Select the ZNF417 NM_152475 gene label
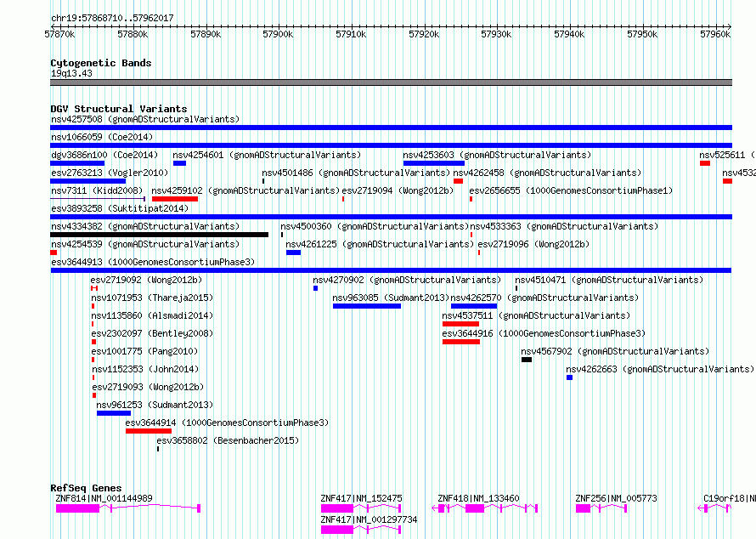The image size is (756, 539). [361, 498]
